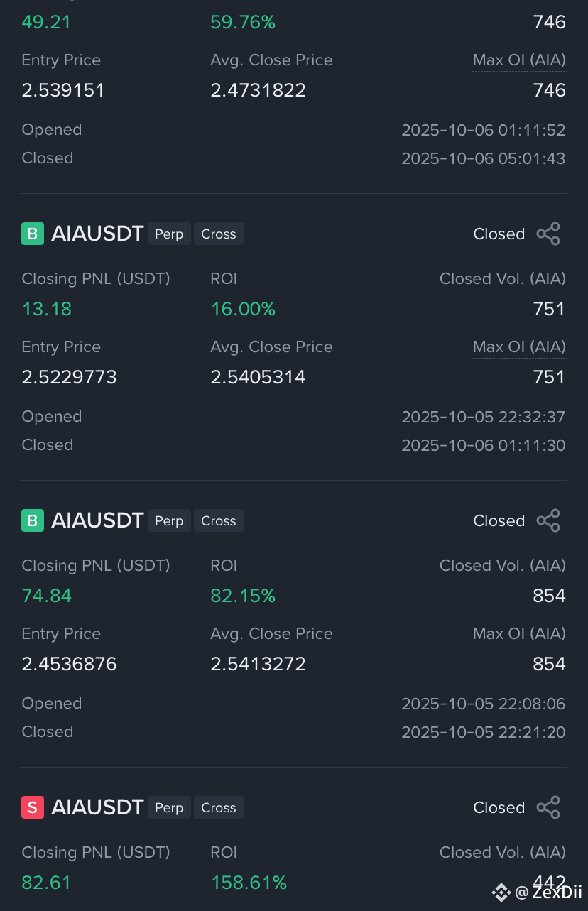Tap the Binance logo in ZexDii watermark

[x=501, y=892]
